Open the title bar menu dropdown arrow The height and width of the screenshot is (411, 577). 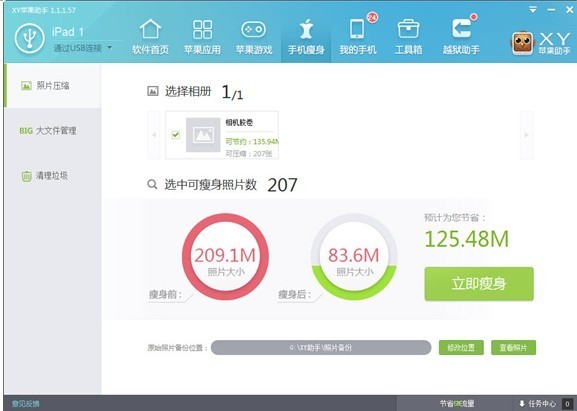(533, 10)
